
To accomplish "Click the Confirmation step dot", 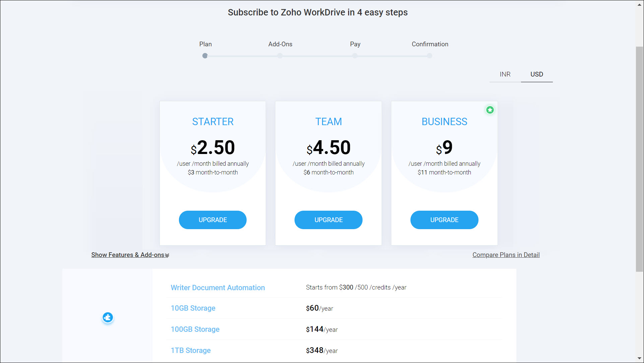I will [430, 56].
